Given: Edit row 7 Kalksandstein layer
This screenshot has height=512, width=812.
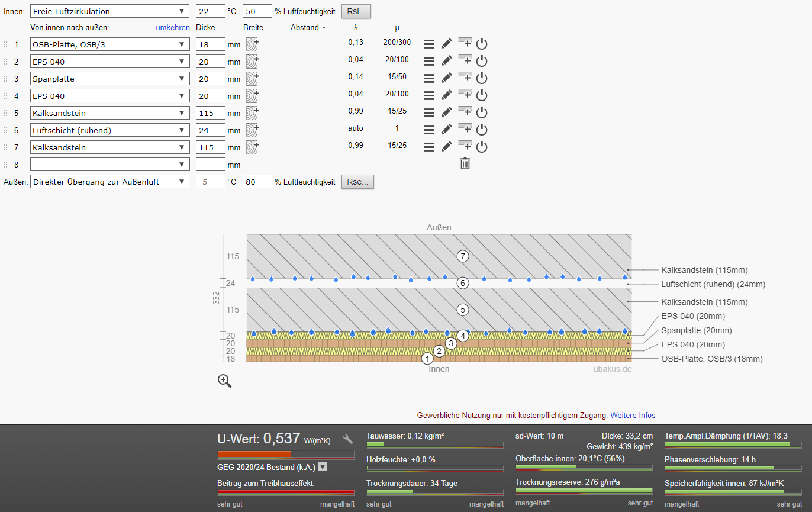Looking at the screenshot, I should [447, 147].
